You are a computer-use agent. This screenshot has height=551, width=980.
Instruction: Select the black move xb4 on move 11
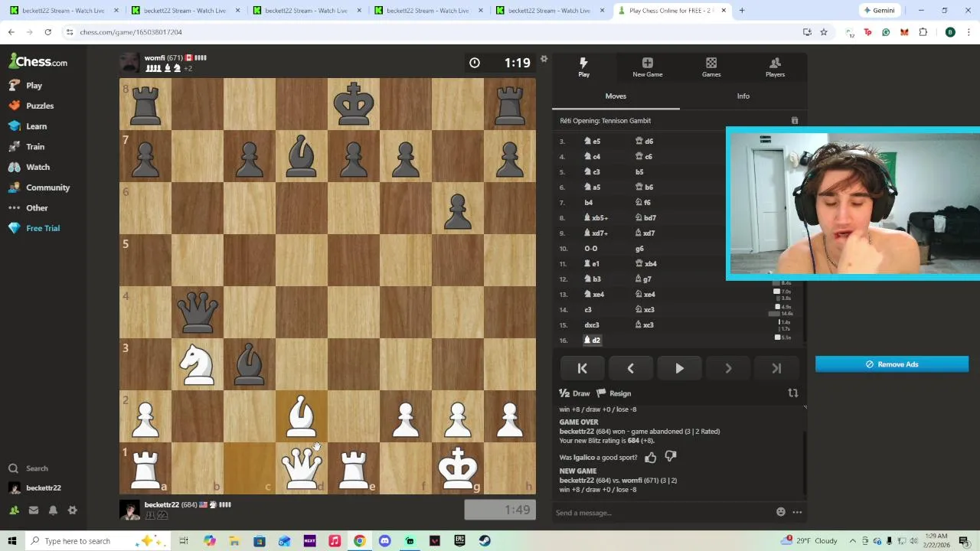(x=646, y=263)
